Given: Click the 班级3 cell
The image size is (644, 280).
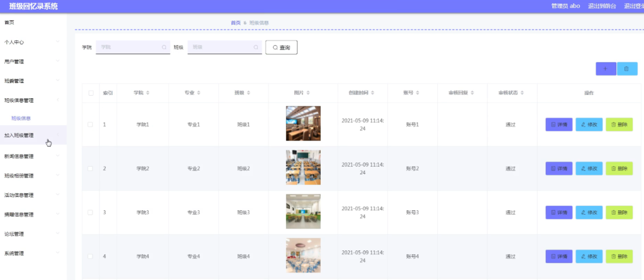Looking at the screenshot, I should point(243,213).
